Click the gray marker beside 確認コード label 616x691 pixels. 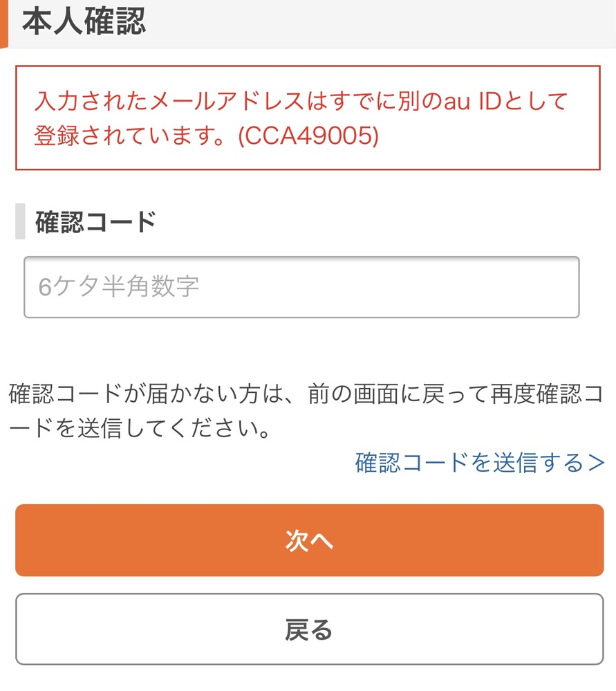tap(20, 222)
